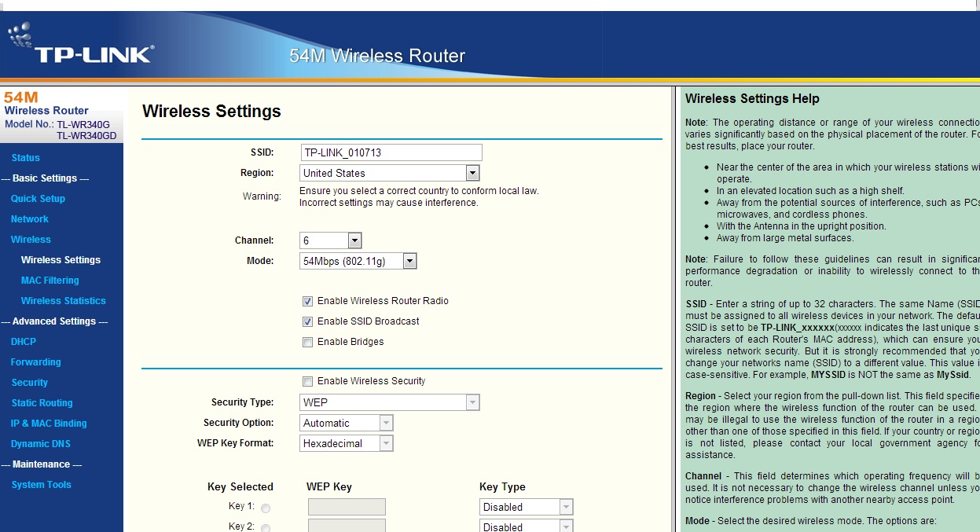Select the Key 2 radio button
Image resolution: width=980 pixels, height=532 pixels.
pos(266,528)
